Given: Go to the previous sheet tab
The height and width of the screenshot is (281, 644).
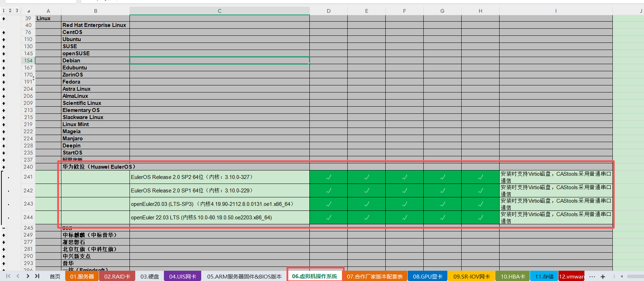Looking at the screenshot, I should tap(18, 276).
